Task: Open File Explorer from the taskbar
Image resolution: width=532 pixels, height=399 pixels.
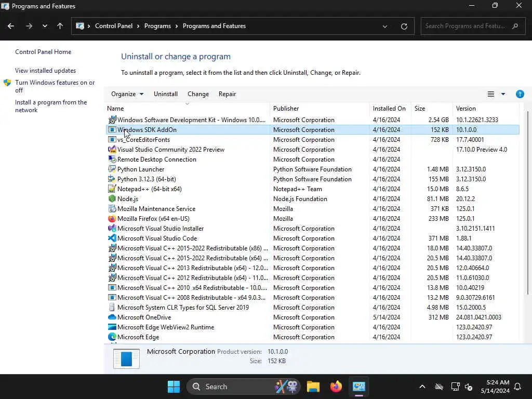Action: point(313,387)
